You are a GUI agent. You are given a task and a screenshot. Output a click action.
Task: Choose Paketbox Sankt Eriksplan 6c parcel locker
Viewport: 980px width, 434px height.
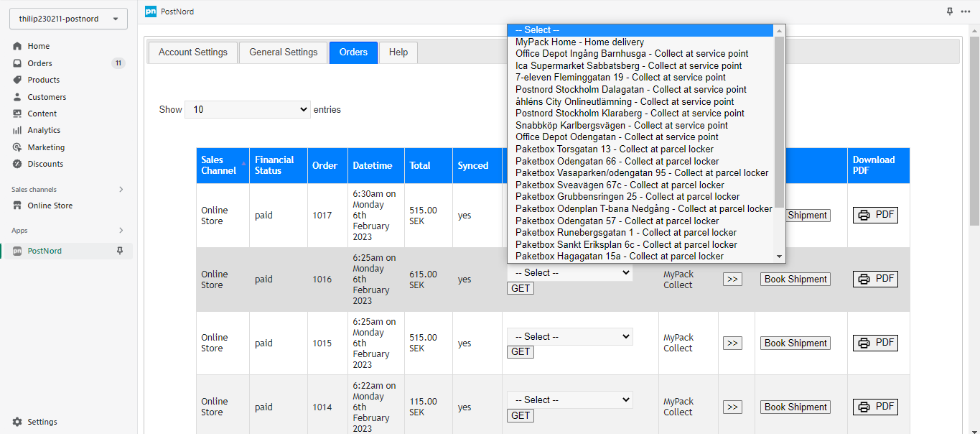[x=640, y=245]
